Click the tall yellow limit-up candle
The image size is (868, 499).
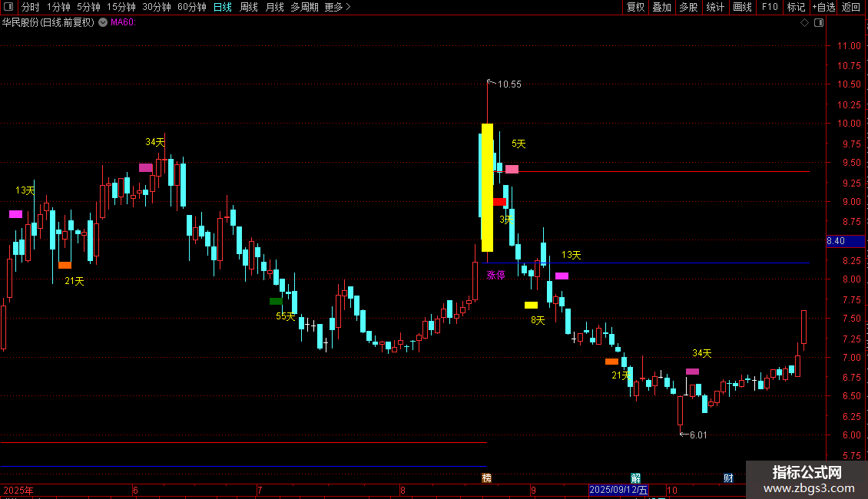pos(487,187)
